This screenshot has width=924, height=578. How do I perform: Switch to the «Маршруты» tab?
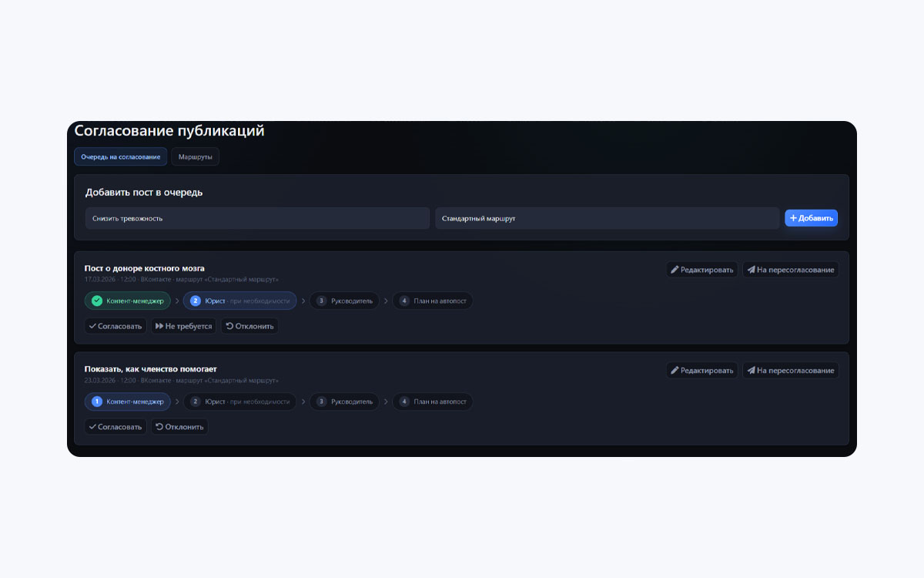coord(195,156)
